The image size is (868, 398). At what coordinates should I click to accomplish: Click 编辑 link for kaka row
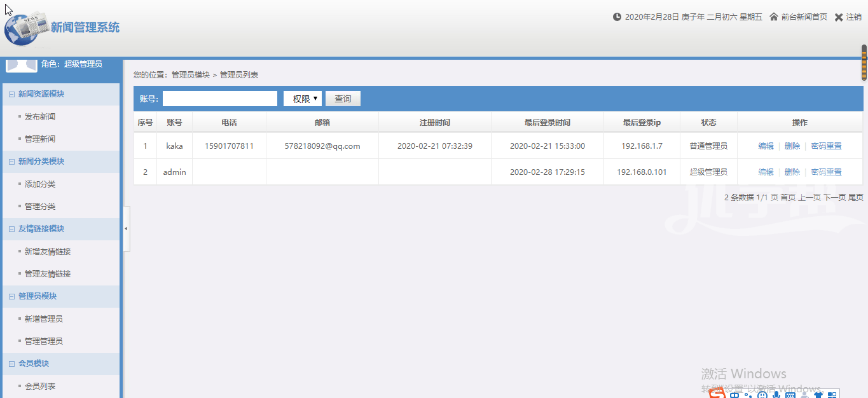(x=766, y=146)
